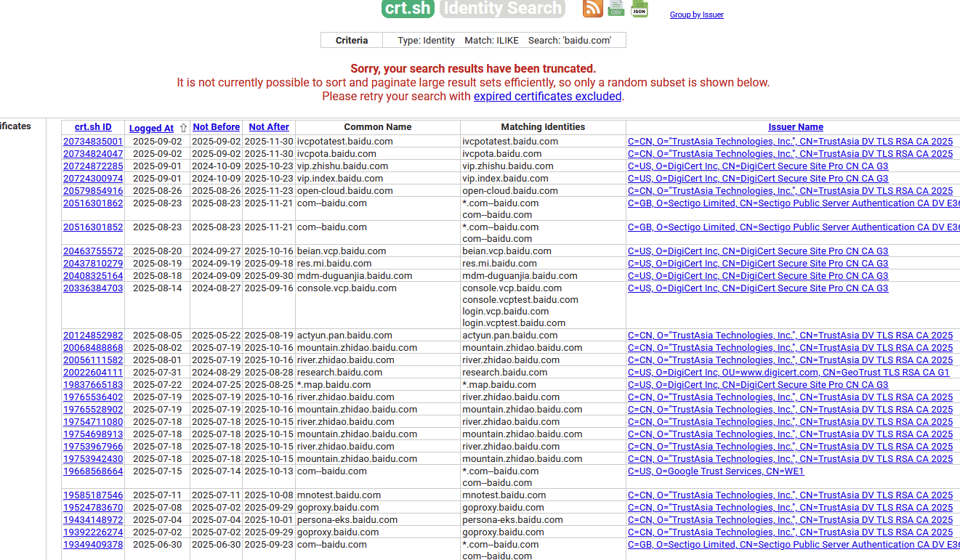Click common name research.baidu.com
960x560 pixels.
339,373
